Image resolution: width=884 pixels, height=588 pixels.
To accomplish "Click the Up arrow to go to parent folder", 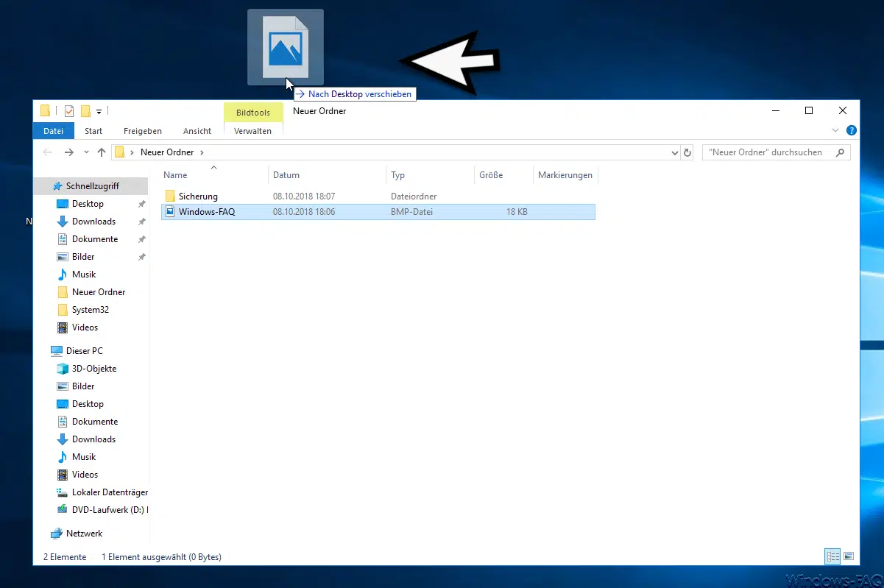I will pos(102,152).
